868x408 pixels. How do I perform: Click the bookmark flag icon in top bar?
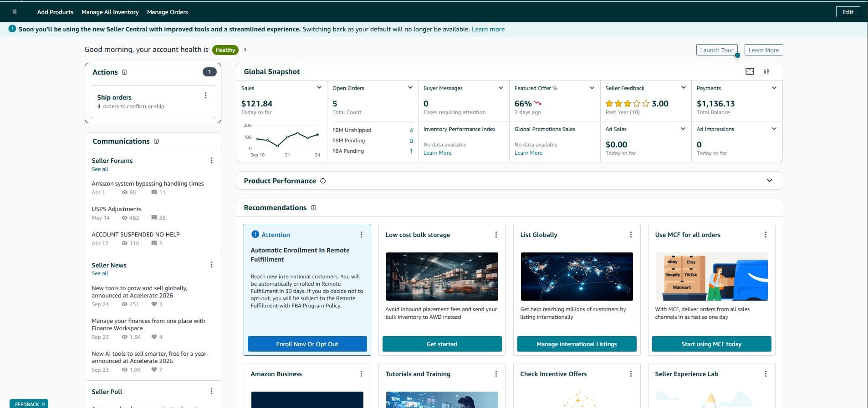point(15,12)
